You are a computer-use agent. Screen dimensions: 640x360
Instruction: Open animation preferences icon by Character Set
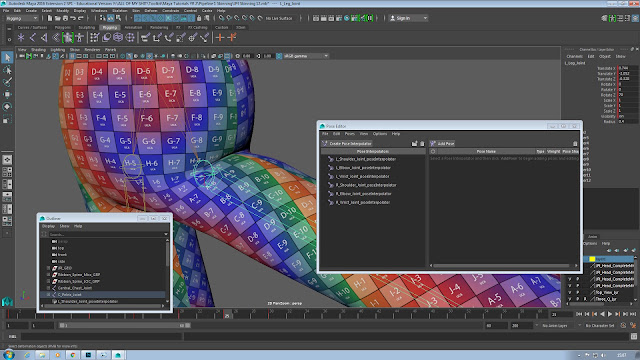tap(633, 325)
